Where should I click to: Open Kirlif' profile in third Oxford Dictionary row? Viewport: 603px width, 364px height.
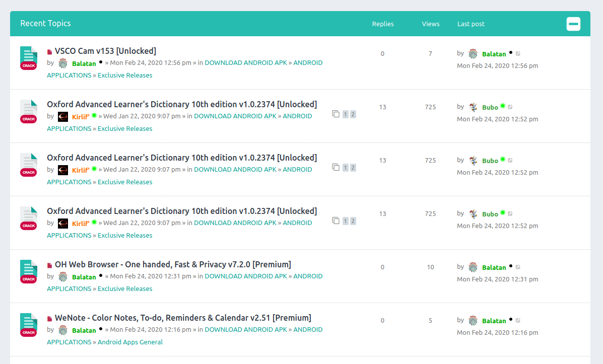pos(81,224)
